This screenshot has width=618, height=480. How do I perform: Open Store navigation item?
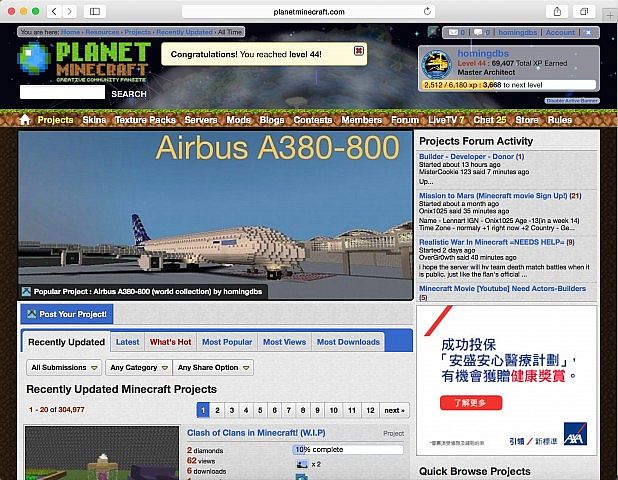click(x=527, y=120)
